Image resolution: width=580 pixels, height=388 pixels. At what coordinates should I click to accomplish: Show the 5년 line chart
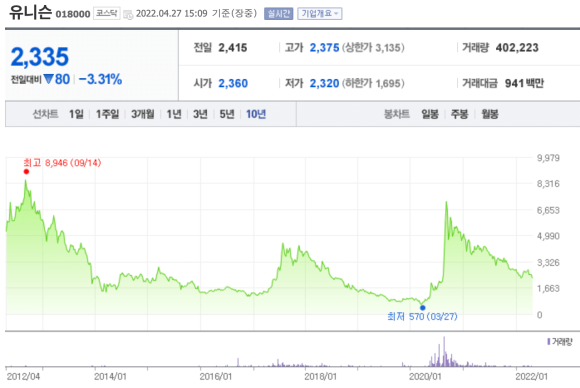click(x=227, y=114)
